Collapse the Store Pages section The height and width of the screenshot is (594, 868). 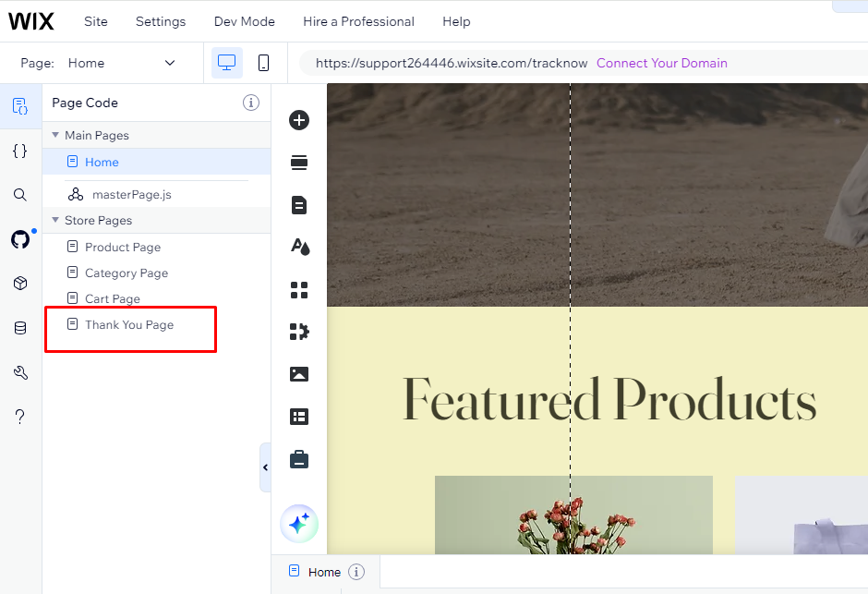[55, 220]
